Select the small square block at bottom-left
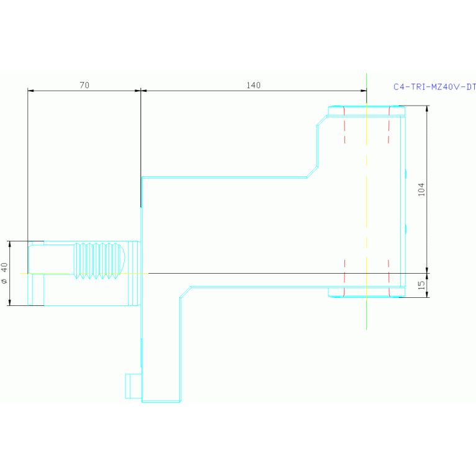This screenshot has height=476, width=476. click(133, 385)
